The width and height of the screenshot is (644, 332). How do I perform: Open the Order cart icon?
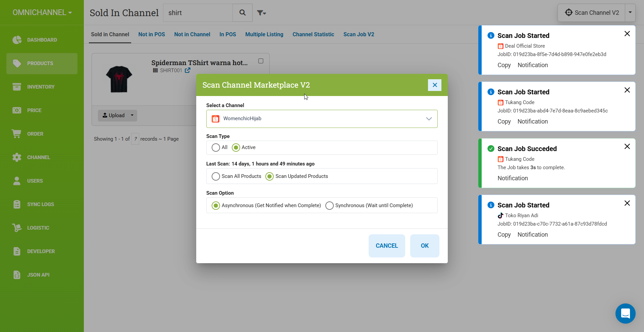tap(16, 134)
